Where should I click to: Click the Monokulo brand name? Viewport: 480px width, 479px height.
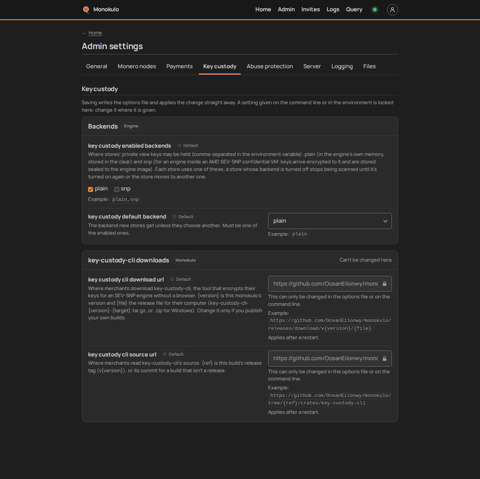(106, 9)
